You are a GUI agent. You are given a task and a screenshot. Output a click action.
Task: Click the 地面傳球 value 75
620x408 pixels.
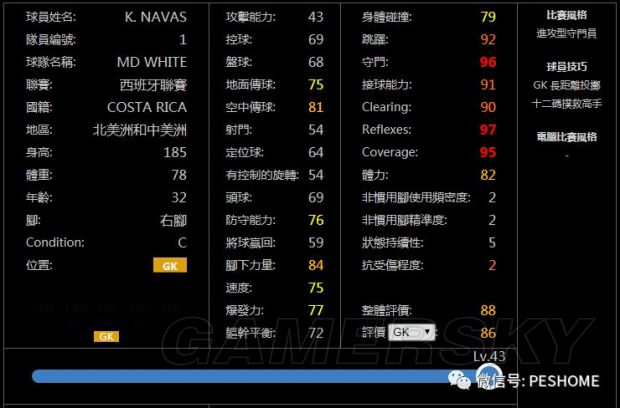click(x=316, y=85)
